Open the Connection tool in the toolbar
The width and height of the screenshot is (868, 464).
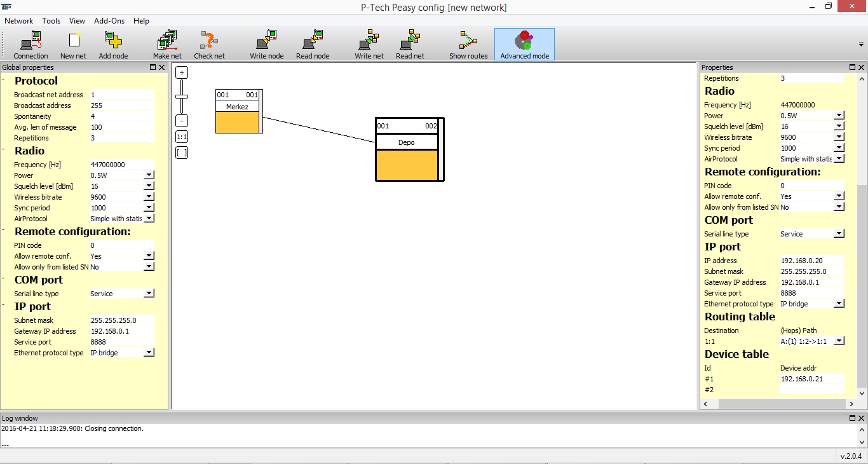click(31, 44)
